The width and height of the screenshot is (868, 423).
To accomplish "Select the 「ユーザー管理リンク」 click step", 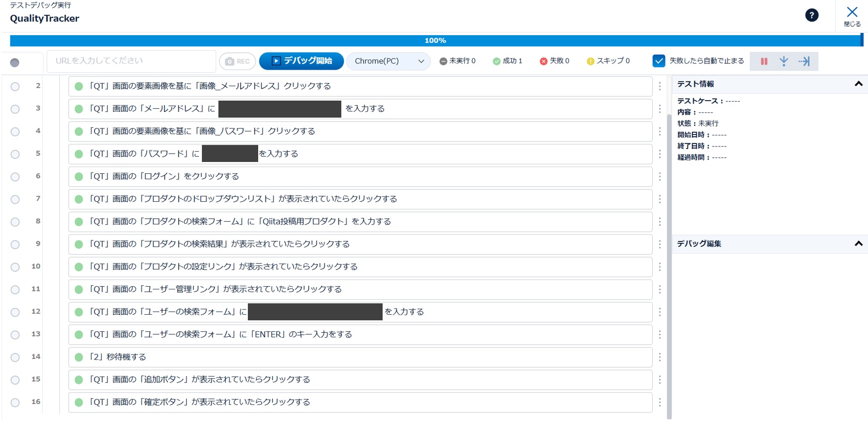I will click(360, 289).
